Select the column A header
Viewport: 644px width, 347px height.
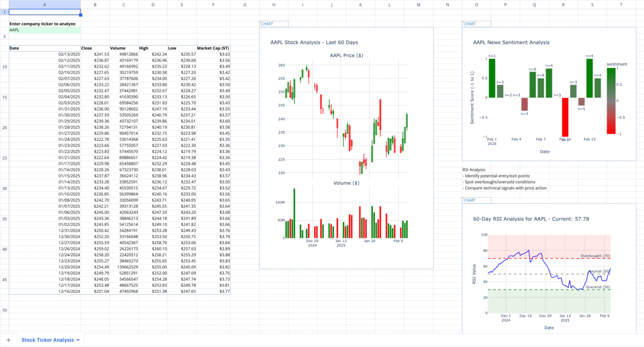tap(44, 5)
